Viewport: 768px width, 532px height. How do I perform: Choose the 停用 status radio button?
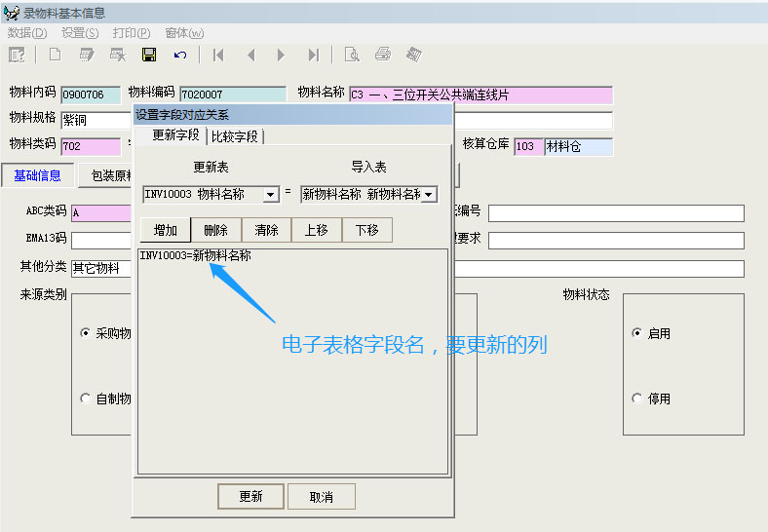[x=637, y=399]
